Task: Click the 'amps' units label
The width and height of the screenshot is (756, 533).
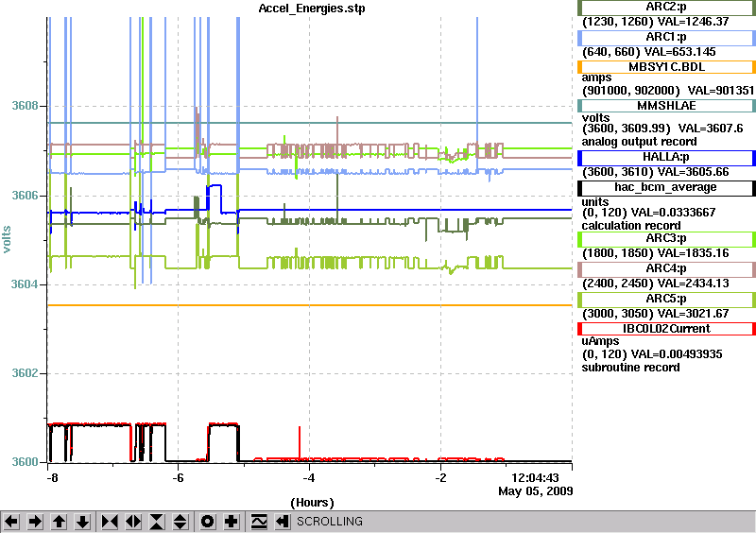Action: point(596,78)
